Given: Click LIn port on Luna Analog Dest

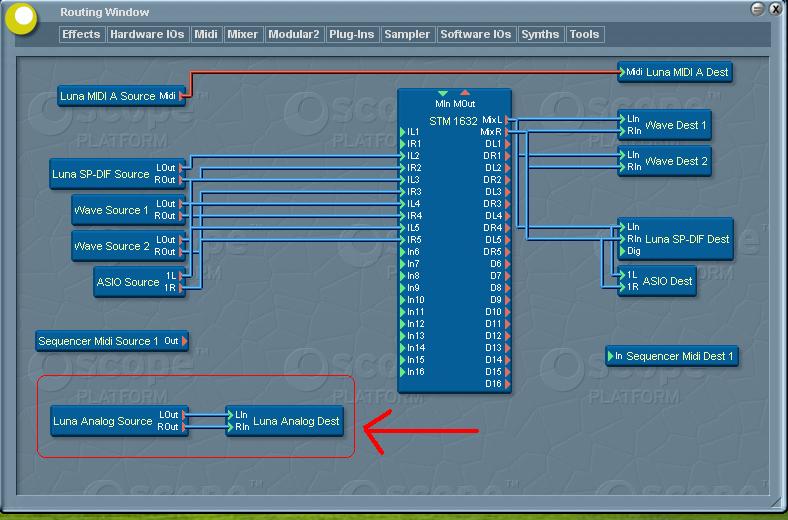Looking at the screenshot, I should pos(230,415).
